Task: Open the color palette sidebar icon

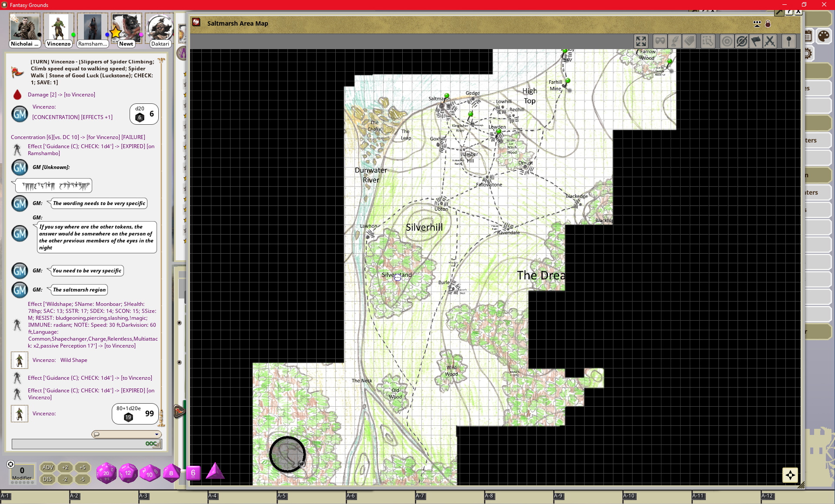Action: pos(823,36)
